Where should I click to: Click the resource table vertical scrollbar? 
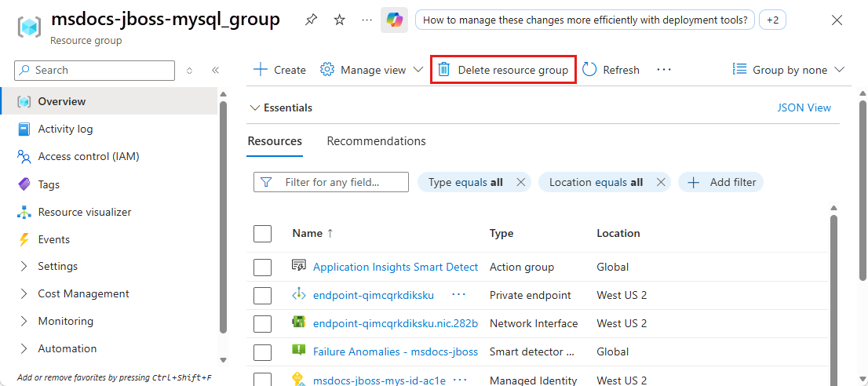coord(833,299)
